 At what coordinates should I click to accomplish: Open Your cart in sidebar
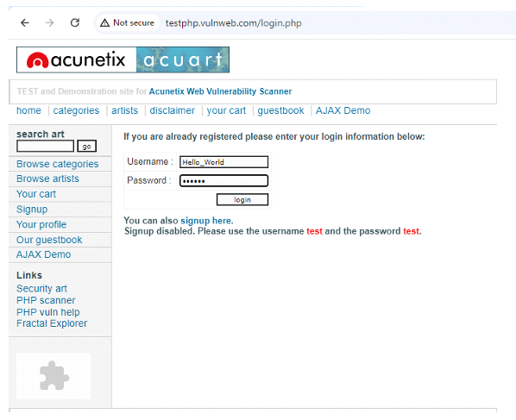click(36, 194)
